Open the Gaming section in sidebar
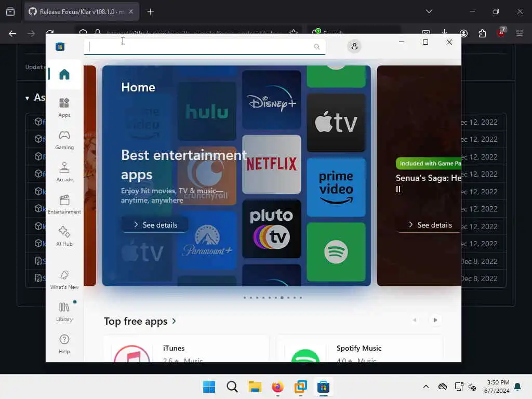The width and height of the screenshot is (532, 399). 64,140
